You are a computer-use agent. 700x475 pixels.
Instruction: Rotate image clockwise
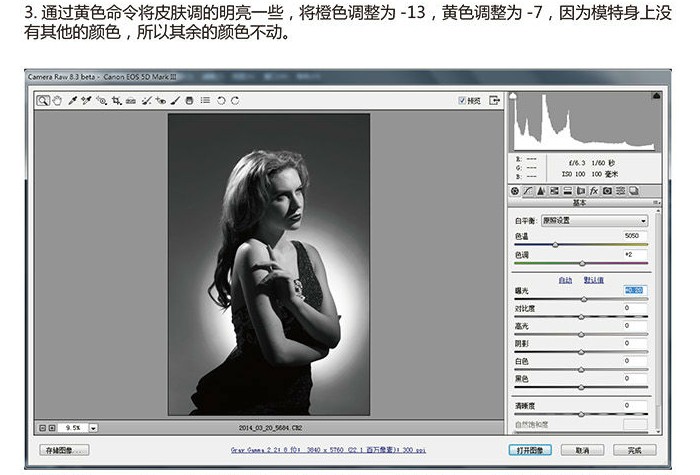(235, 100)
